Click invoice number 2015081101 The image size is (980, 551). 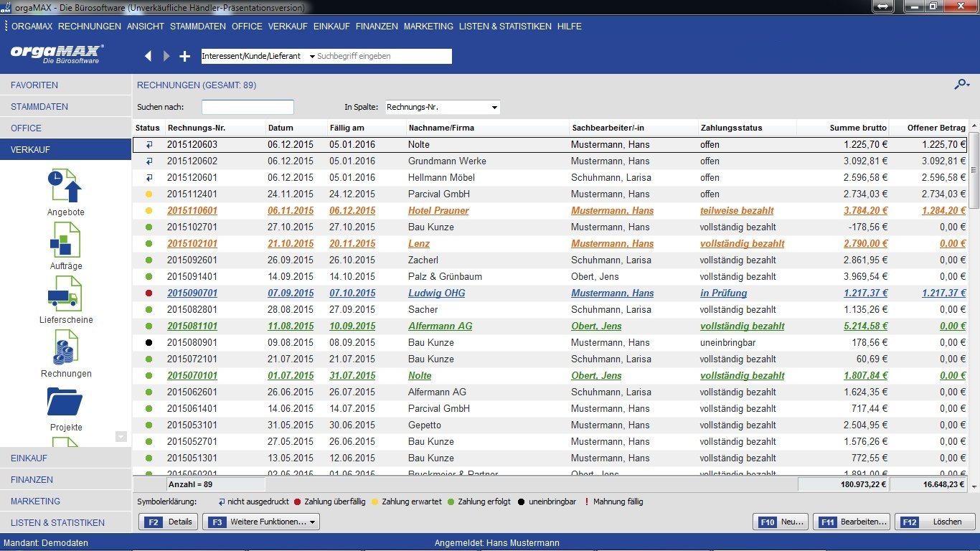[192, 326]
